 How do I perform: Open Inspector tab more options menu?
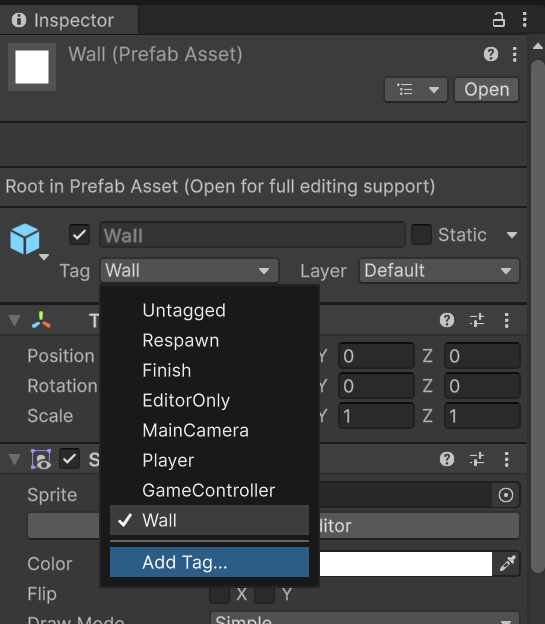(524, 20)
